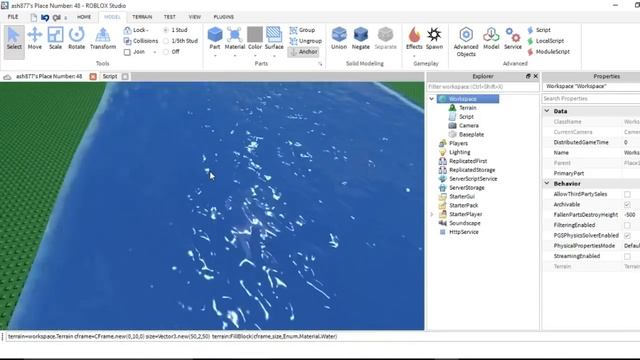Group the selected parts
This screenshot has width=640, height=360.
[x=302, y=30]
